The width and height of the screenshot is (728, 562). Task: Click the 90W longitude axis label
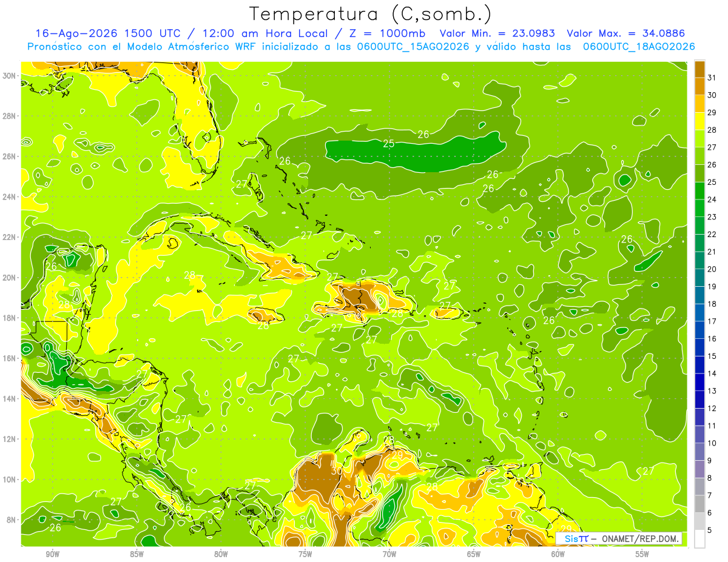click(x=52, y=554)
